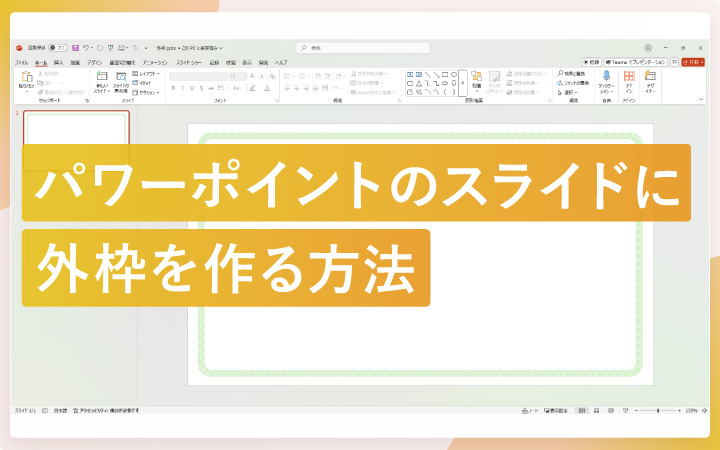Image resolution: width=720 pixels, height=450 pixels.
Task: Click the text Shadow S icon
Action: coord(201,88)
